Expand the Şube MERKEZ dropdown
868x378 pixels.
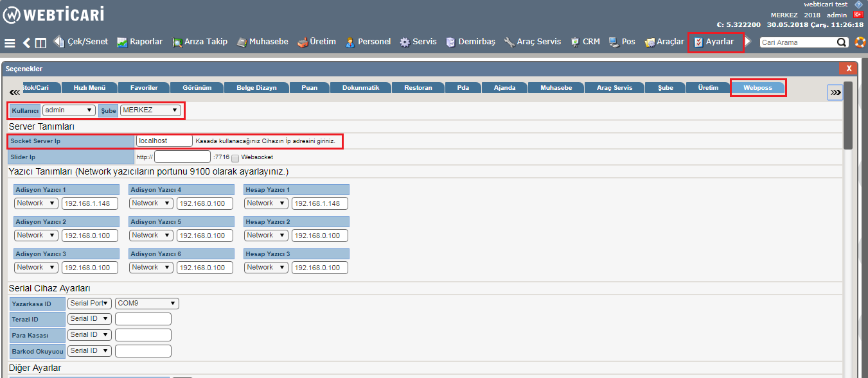tap(150, 110)
